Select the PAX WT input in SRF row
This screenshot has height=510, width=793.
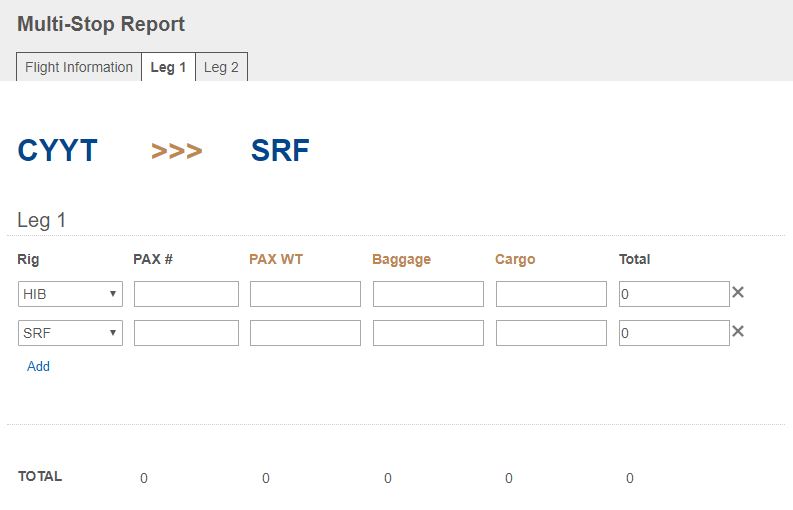[x=305, y=333]
